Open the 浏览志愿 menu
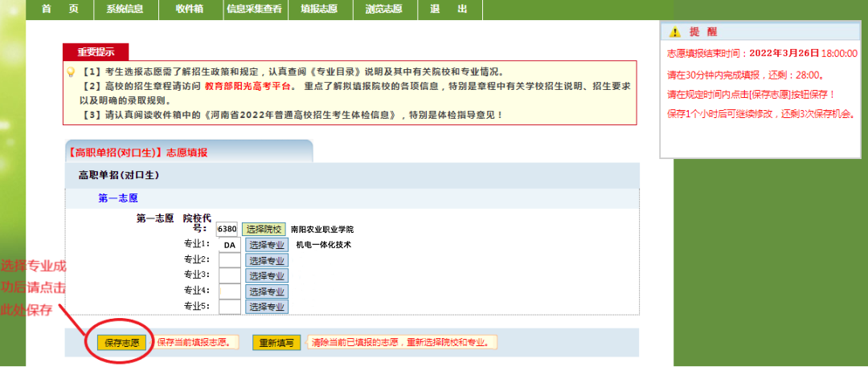This screenshot has height=367, width=868. pos(384,10)
